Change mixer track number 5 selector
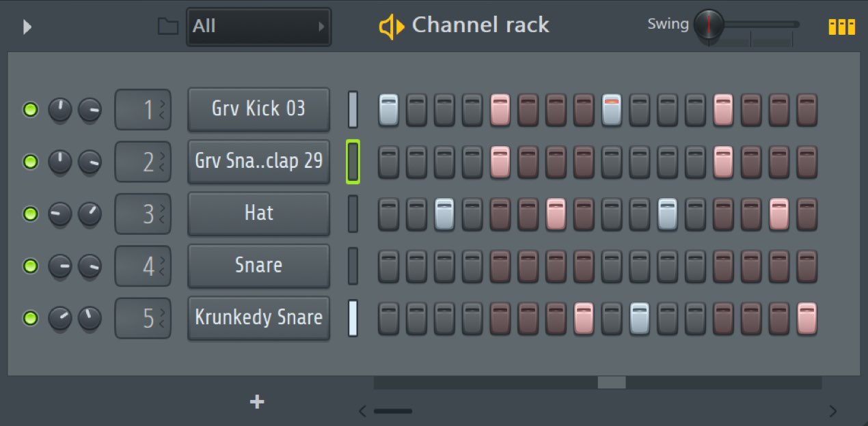Viewport: 868px width, 426px height. pyautogui.click(x=143, y=318)
